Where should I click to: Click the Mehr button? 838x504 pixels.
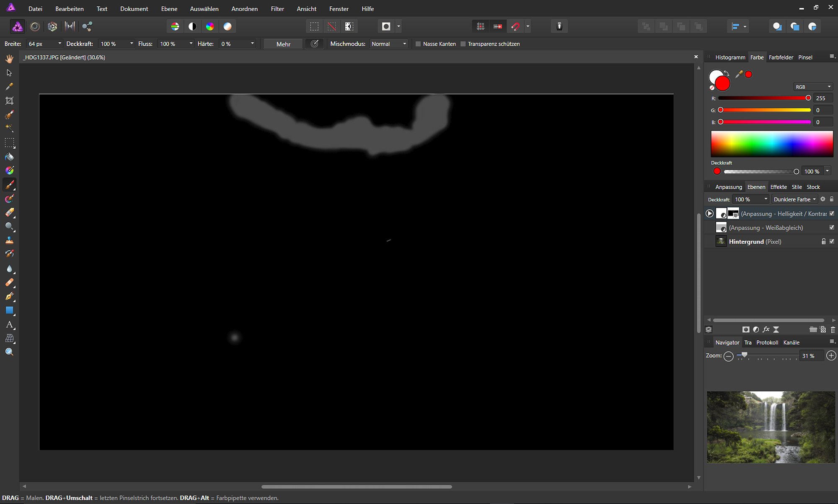[283, 44]
